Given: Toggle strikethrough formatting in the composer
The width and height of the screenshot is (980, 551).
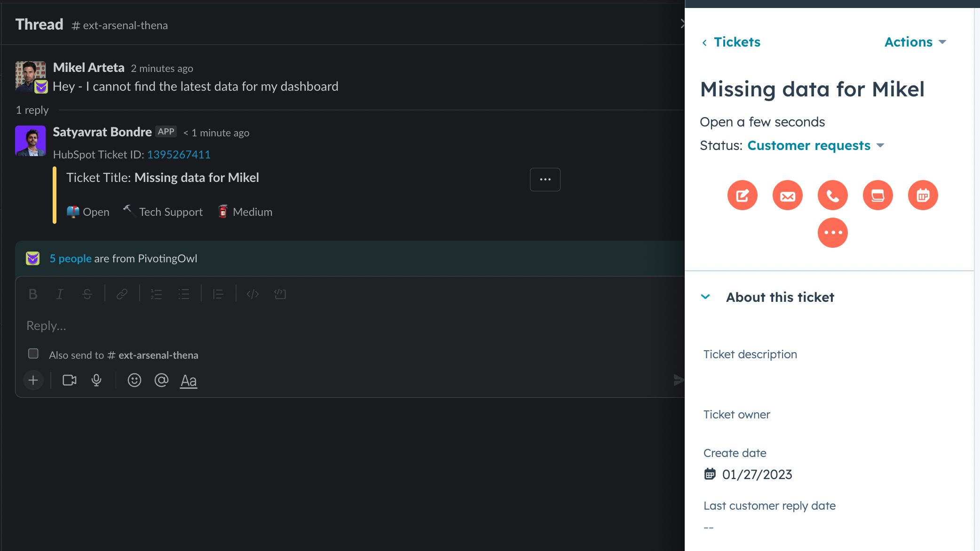Looking at the screenshot, I should (87, 294).
